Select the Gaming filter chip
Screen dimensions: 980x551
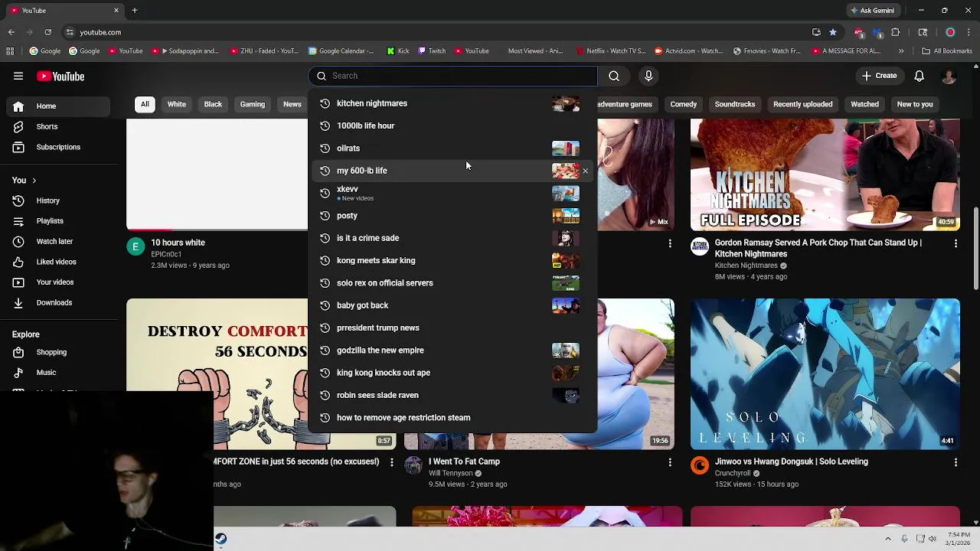(x=253, y=104)
